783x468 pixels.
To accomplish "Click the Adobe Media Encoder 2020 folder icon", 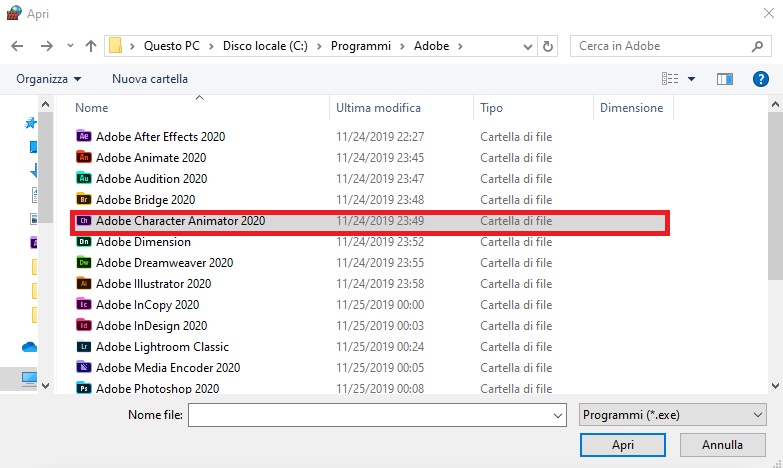I will click(83, 367).
